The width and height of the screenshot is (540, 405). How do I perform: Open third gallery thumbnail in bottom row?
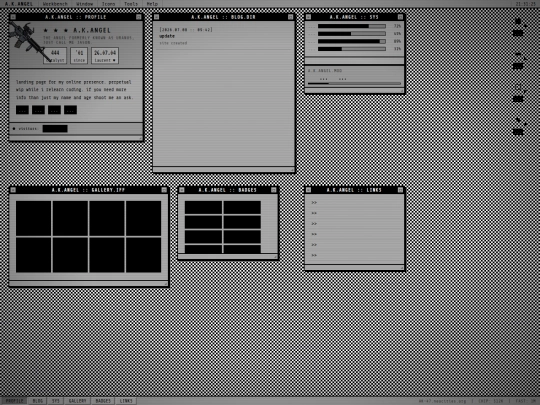pyautogui.click(x=107, y=255)
